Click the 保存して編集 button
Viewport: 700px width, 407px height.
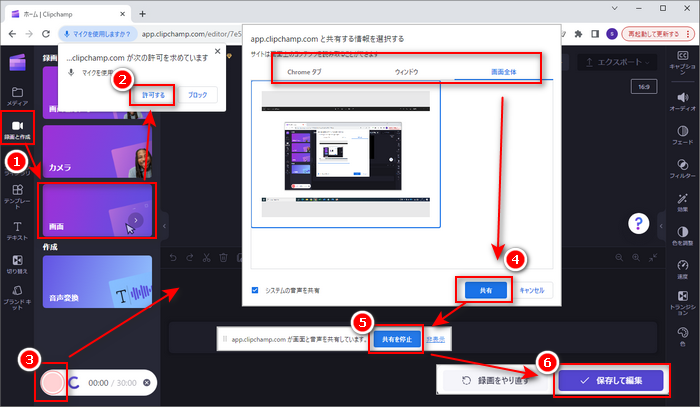click(612, 380)
